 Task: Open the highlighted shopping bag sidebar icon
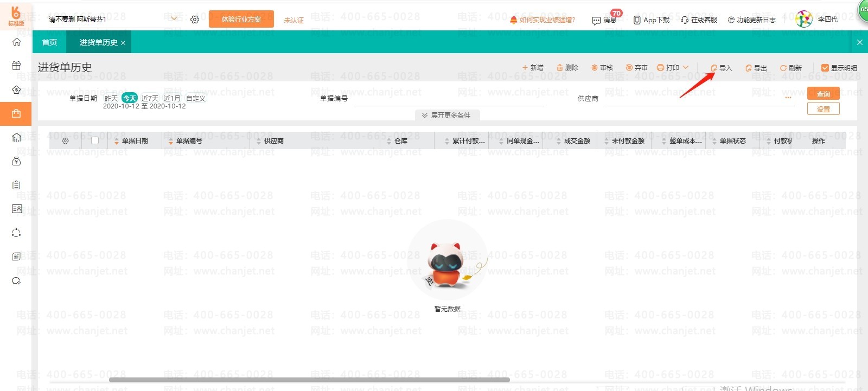pyautogui.click(x=16, y=113)
